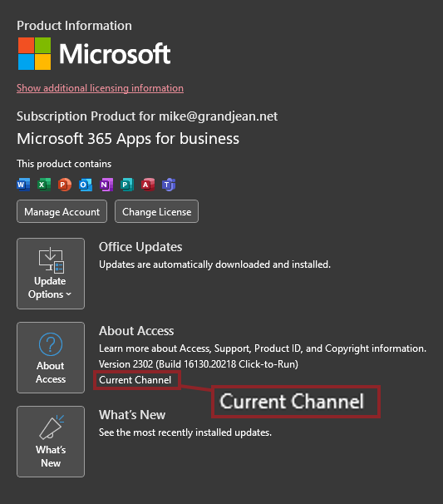The width and height of the screenshot is (443, 504).
Task: Click the Publisher app icon
Action: 127,185
